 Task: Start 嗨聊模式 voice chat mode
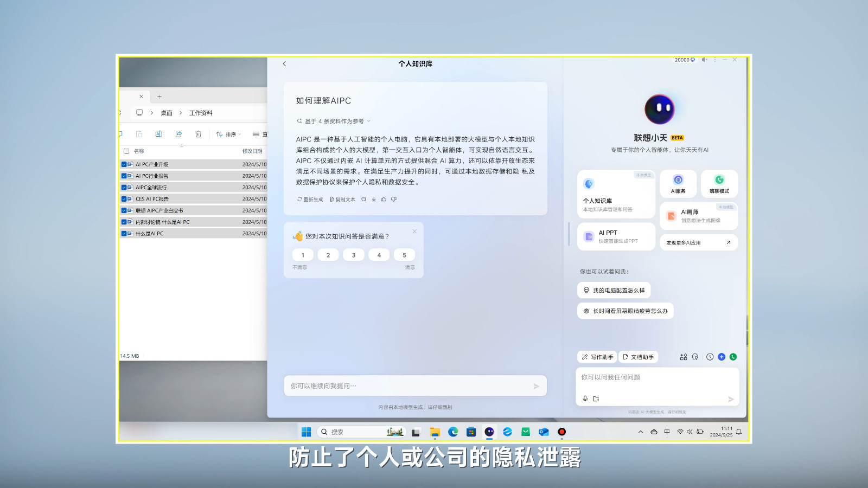click(x=719, y=184)
